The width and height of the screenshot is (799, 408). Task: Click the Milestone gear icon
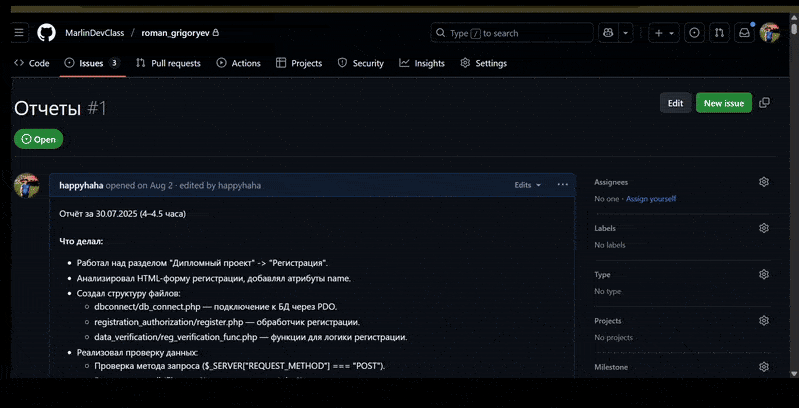(764, 367)
